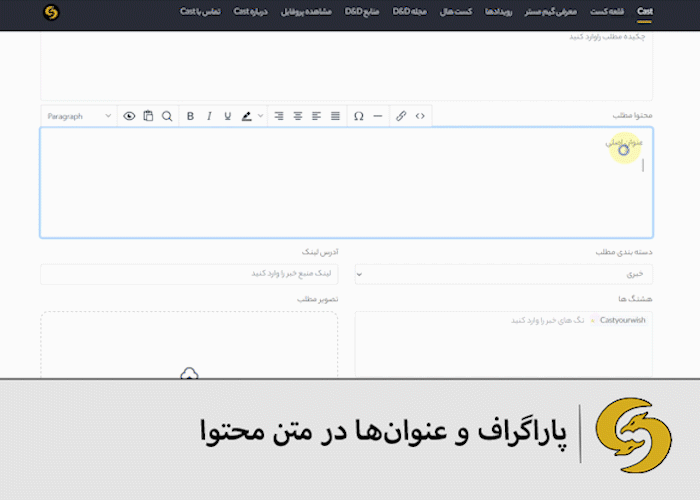Open the Paragraph format dropdown

[x=79, y=116]
